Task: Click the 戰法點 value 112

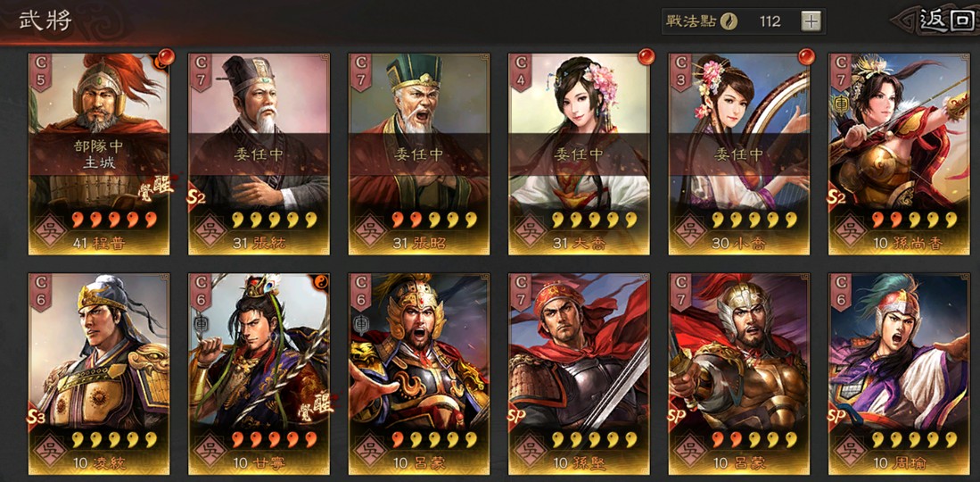Action: click(x=770, y=22)
